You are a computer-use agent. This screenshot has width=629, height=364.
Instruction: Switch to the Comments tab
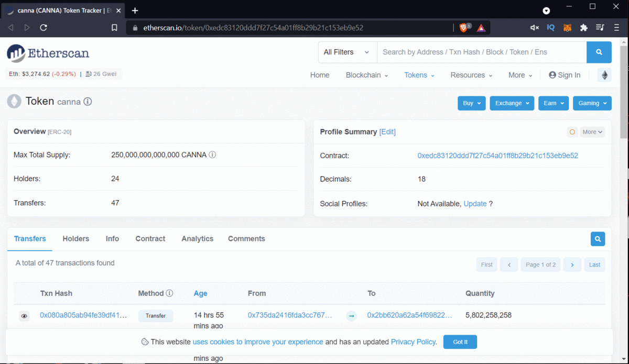pos(246,239)
